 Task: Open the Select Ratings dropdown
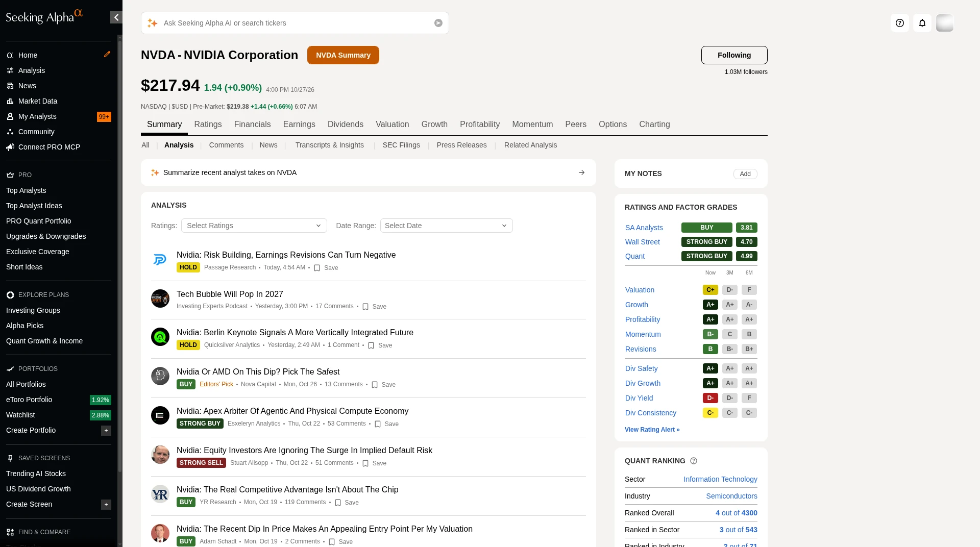coord(254,226)
